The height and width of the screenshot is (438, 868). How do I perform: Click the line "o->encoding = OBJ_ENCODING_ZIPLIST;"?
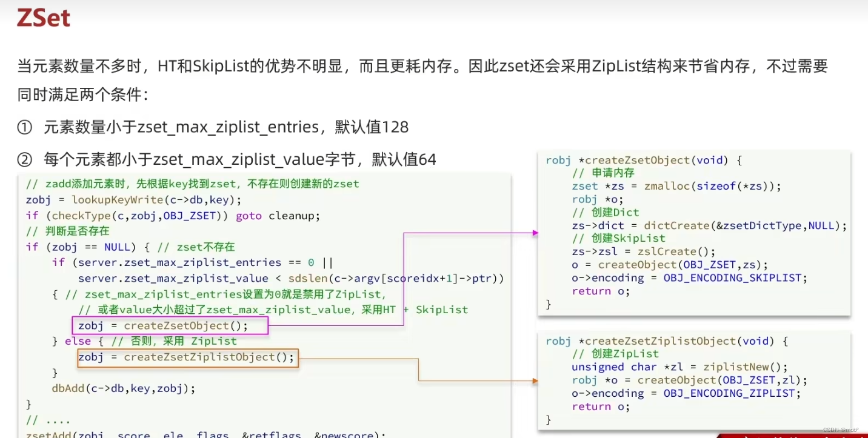(686, 393)
